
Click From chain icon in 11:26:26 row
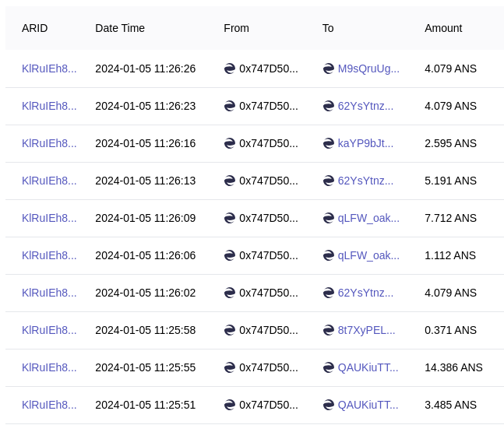[x=230, y=68]
